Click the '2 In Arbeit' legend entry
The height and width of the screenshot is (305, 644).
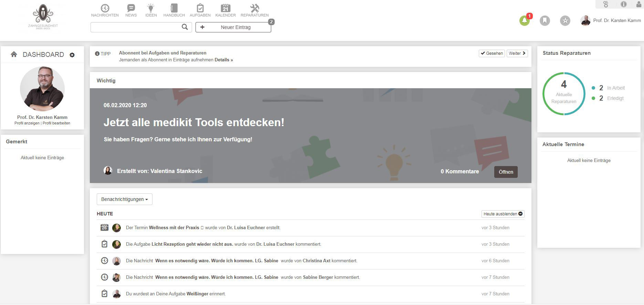(608, 88)
